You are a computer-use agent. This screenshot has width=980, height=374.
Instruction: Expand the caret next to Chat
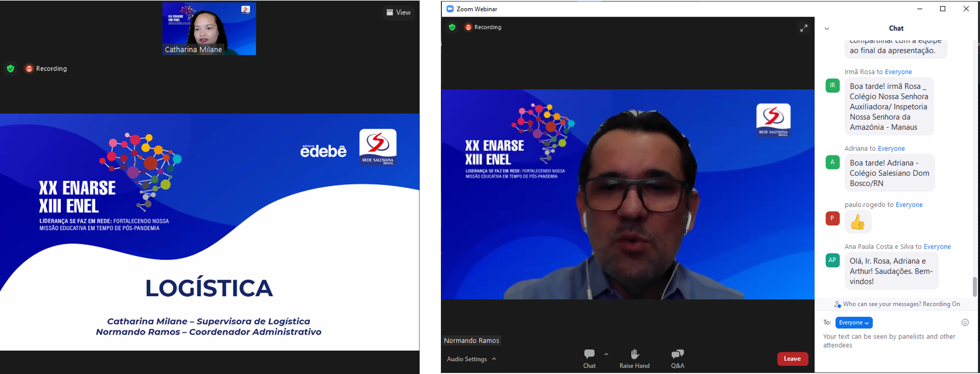point(606,354)
